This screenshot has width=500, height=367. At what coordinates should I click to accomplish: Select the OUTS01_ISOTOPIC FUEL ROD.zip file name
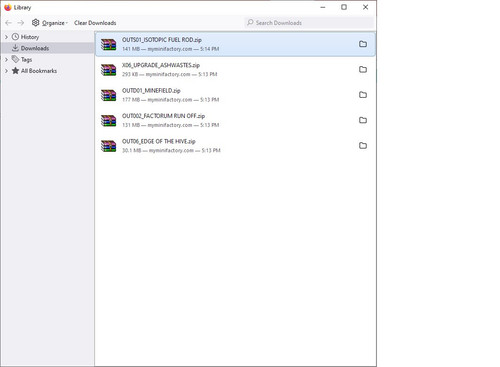point(162,40)
